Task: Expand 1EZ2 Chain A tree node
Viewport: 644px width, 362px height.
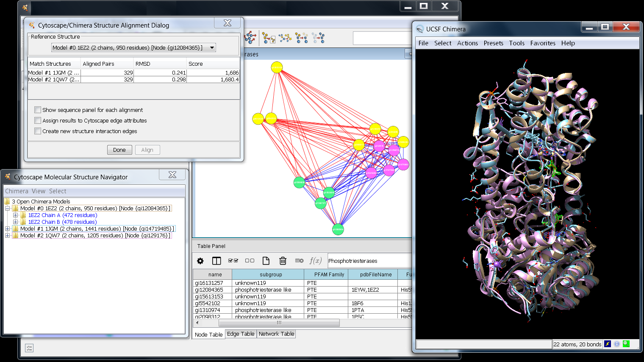Action: (16, 215)
